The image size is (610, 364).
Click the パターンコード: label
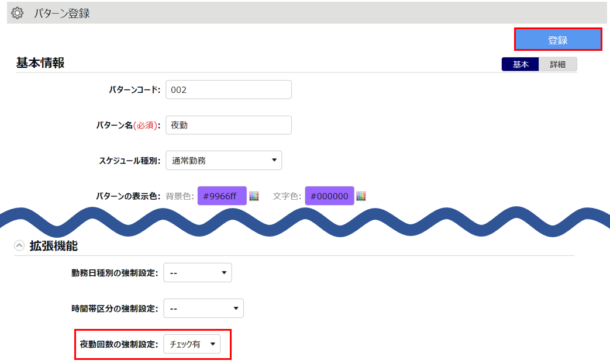(x=134, y=90)
